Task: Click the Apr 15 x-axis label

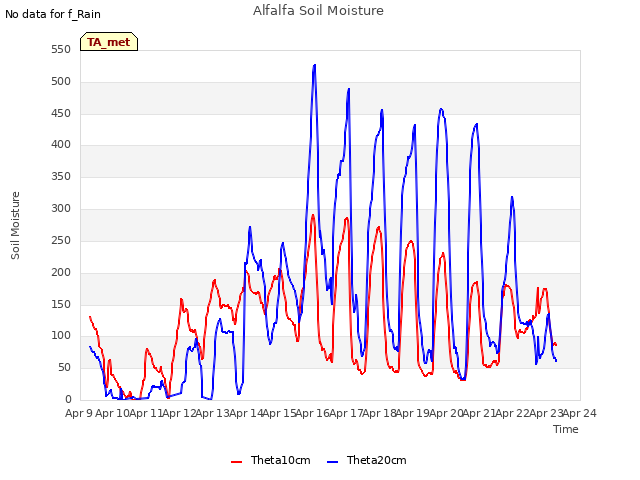Action: (x=279, y=413)
